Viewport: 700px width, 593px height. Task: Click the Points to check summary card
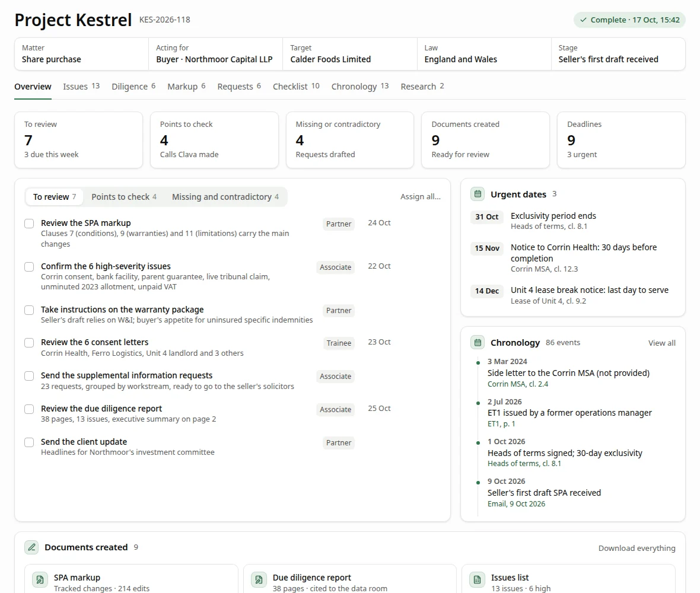pos(214,140)
